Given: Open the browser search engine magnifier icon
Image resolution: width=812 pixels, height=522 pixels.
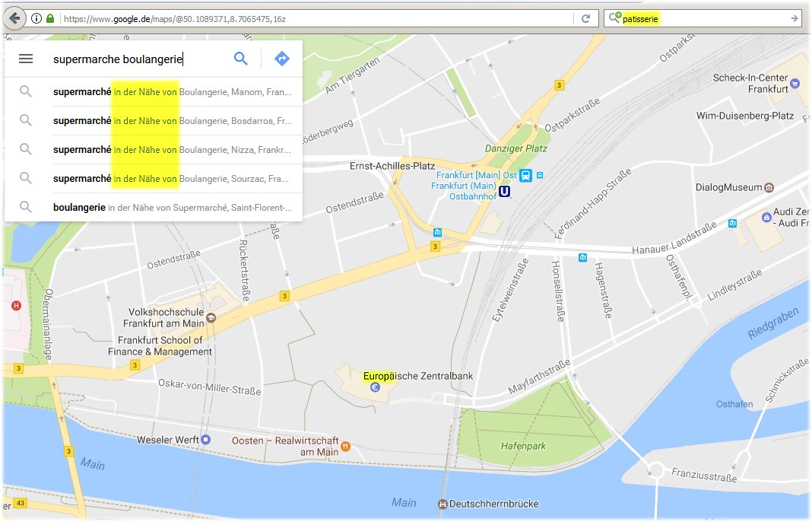Looking at the screenshot, I should pos(614,18).
